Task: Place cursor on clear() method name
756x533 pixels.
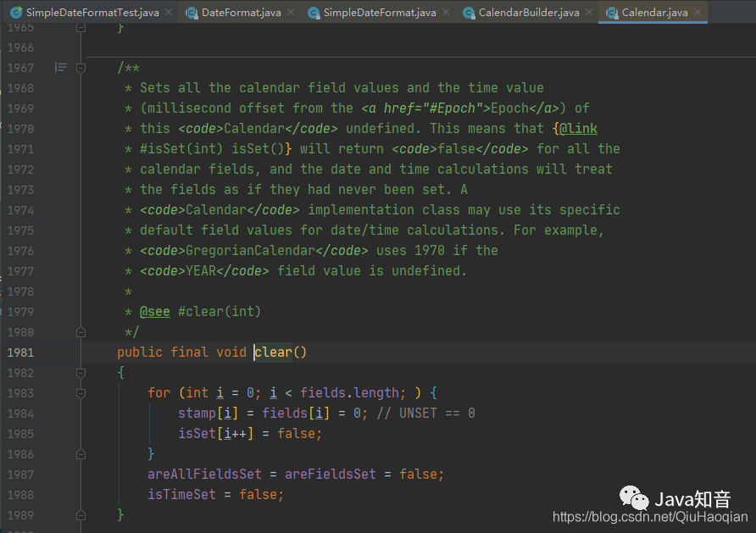Action: pyautogui.click(x=274, y=353)
